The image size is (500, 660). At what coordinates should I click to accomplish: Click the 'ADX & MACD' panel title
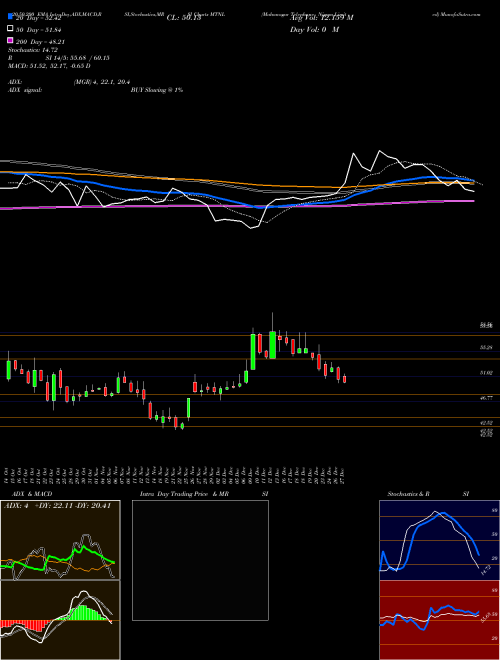(32, 494)
